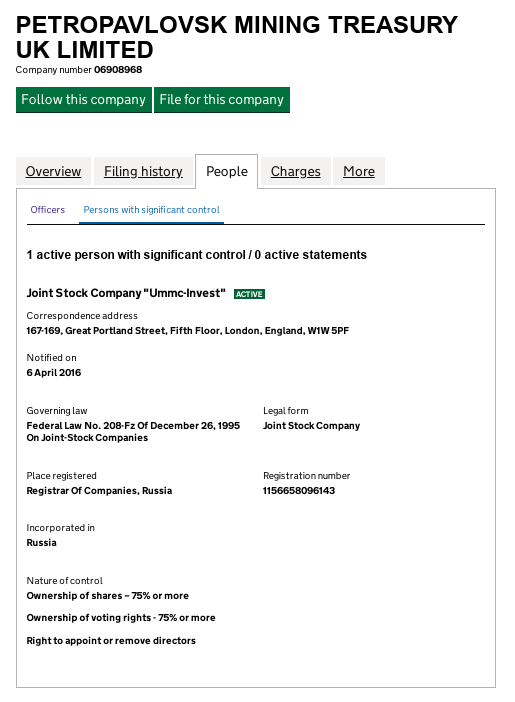Click the Governing law value text
Viewport: 515px width, 702px height.
[x=133, y=432]
